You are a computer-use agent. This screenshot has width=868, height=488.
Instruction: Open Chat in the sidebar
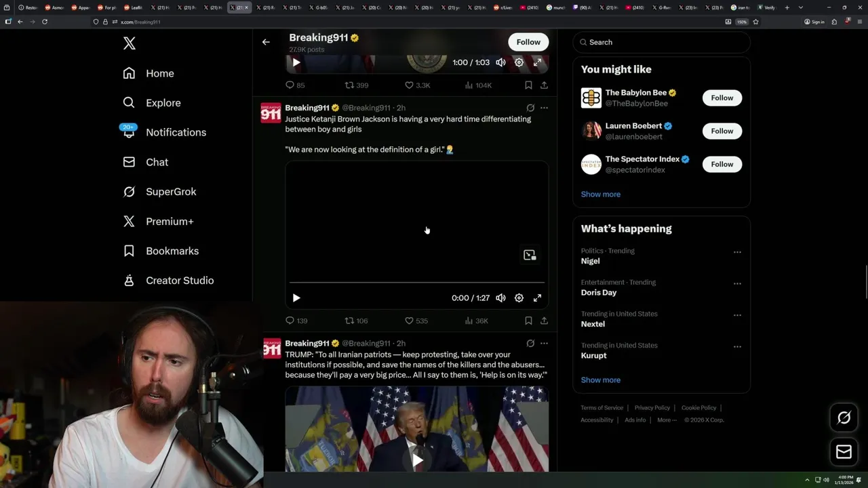146,162
